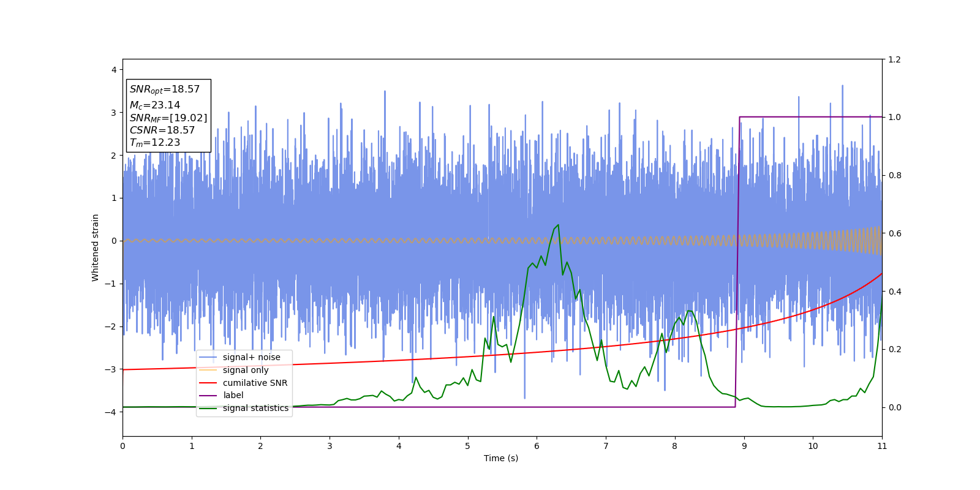Click left axis tick label −4

click(x=111, y=412)
